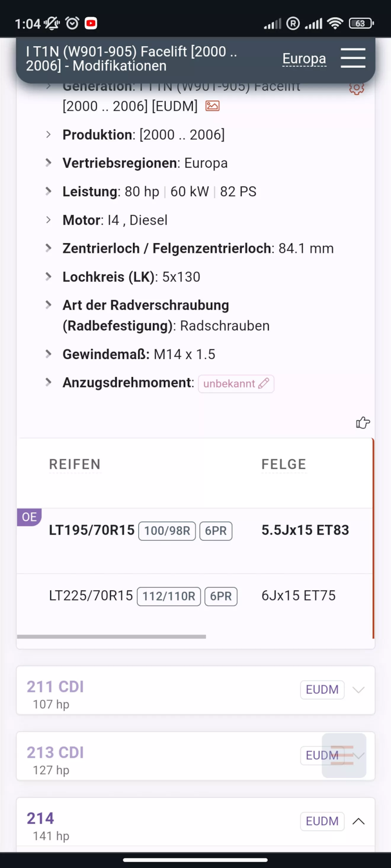
Task: Expand the 211 CDI modification chevron
Action: tap(358, 690)
